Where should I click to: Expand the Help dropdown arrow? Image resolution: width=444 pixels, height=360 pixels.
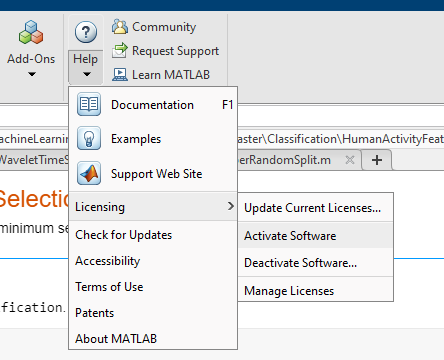87,74
